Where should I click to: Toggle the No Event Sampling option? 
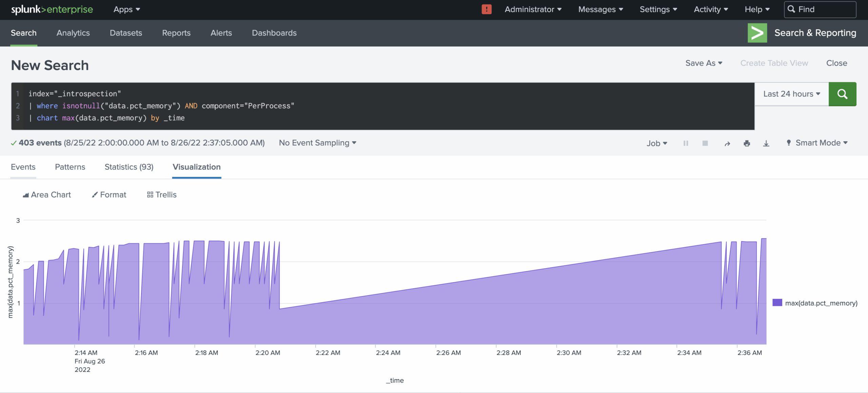[317, 143]
